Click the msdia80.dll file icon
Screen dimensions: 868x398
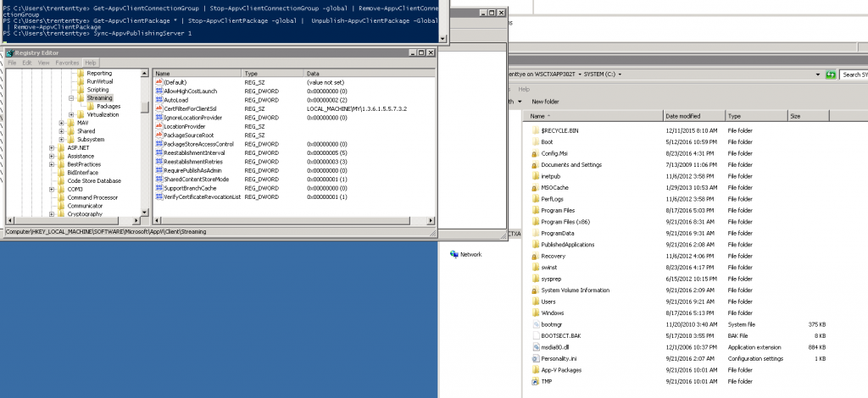click(x=534, y=346)
